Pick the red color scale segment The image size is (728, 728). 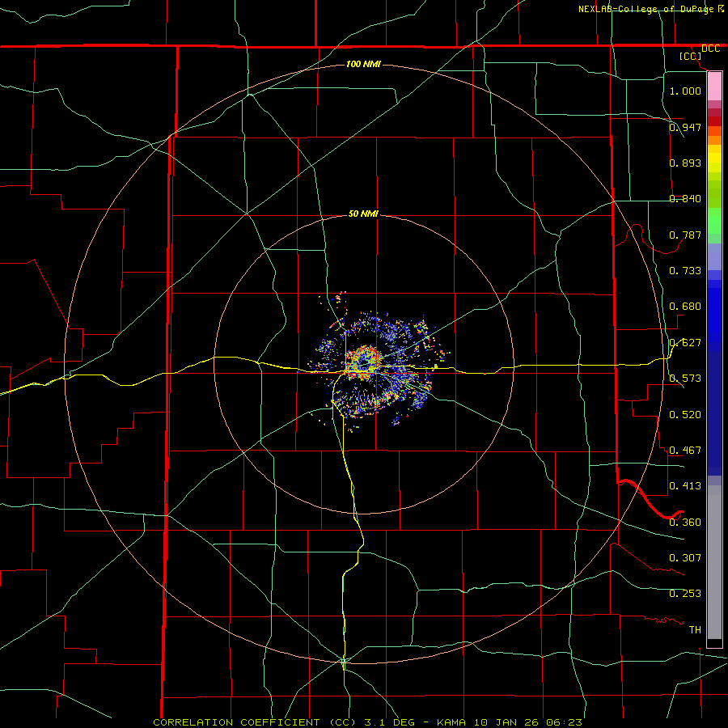click(714, 121)
